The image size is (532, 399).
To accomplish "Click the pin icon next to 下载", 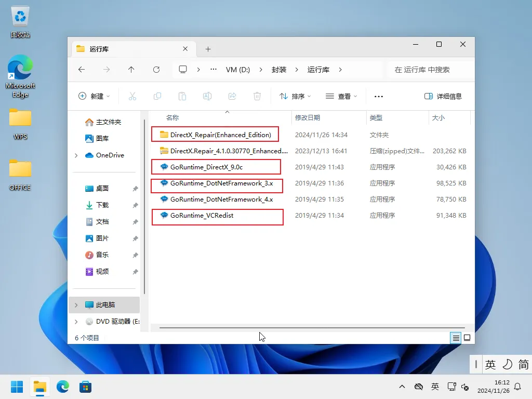I will tap(136, 205).
